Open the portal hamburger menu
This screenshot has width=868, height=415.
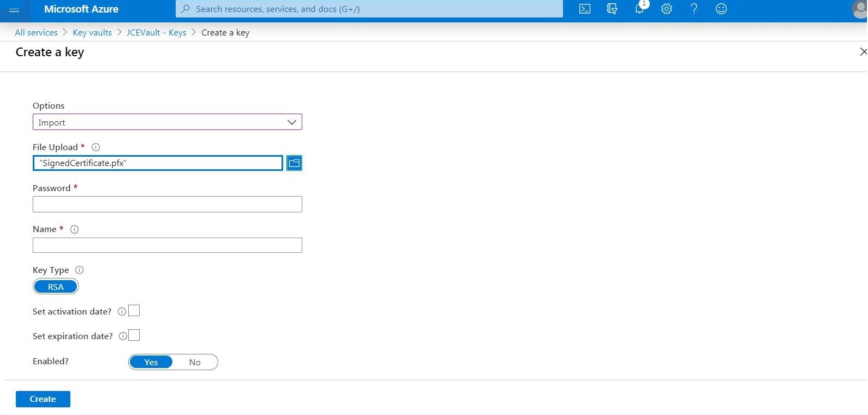(15, 10)
